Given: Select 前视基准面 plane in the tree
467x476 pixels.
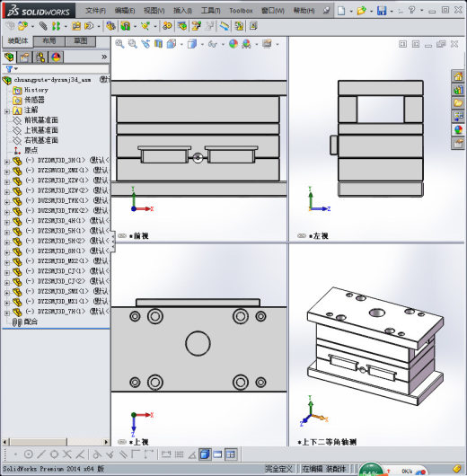Looking at the screenshot, I should [x=41, y=120].
